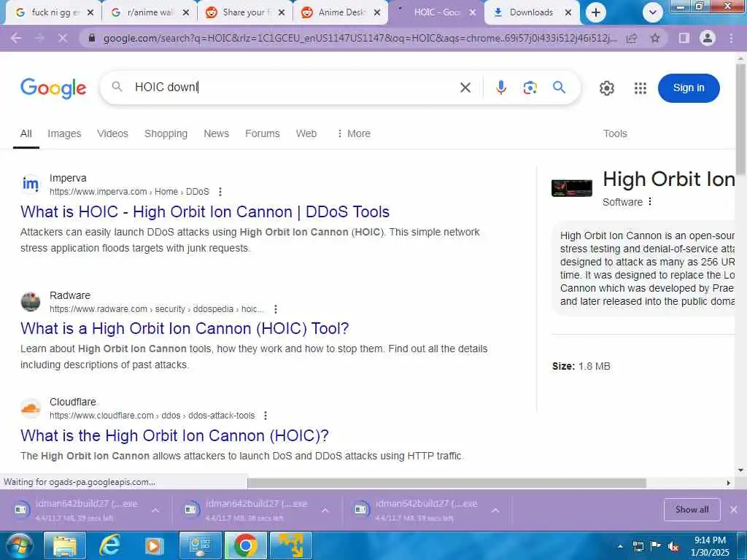Open the tab search dropdown
Image resolution: width=747 pixels, height=560 pixels.
pos(653,12)
